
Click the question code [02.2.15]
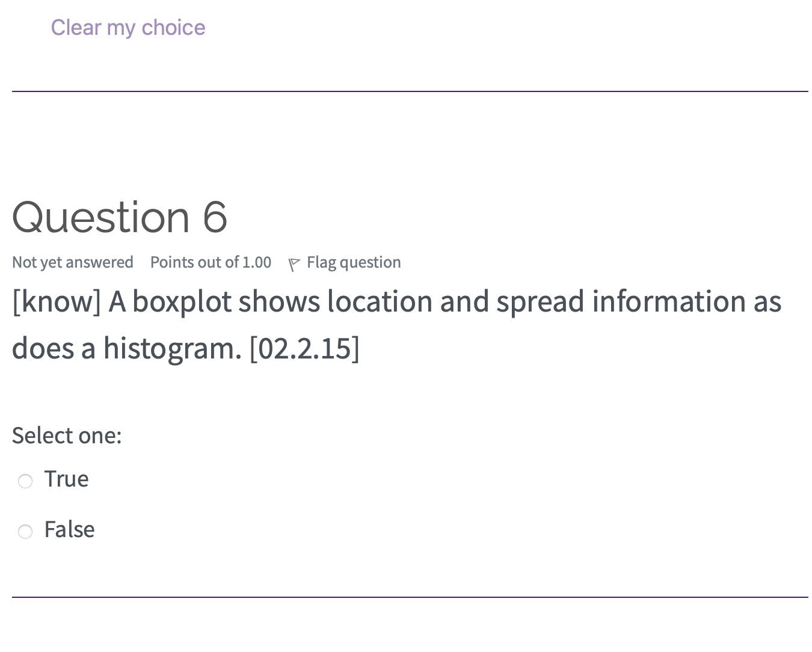pyautogui.click(x=305, y=348)
